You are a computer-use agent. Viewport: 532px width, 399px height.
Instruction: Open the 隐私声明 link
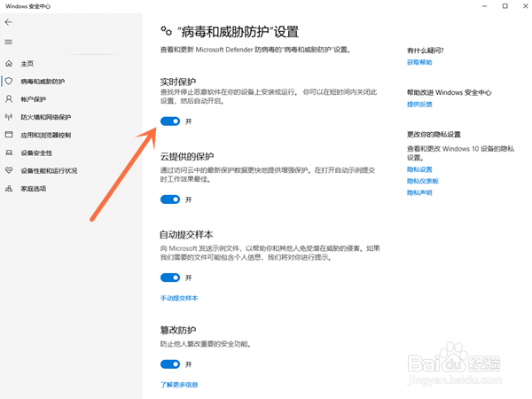pos(419,192)
